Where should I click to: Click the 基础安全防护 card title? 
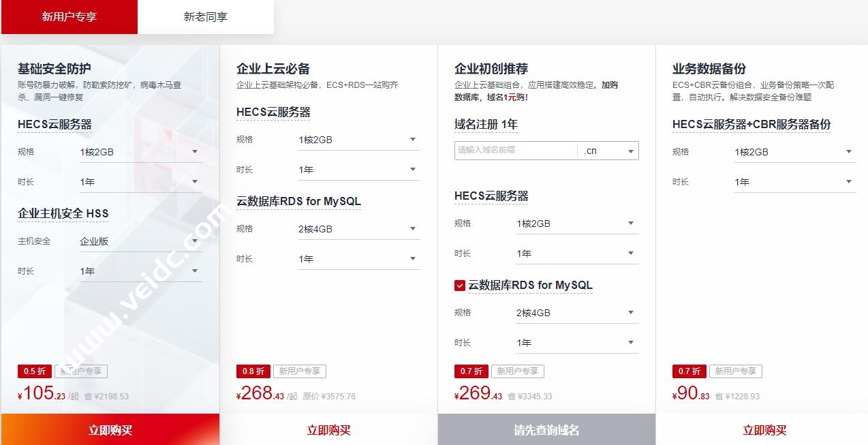(x=55, y=69)
